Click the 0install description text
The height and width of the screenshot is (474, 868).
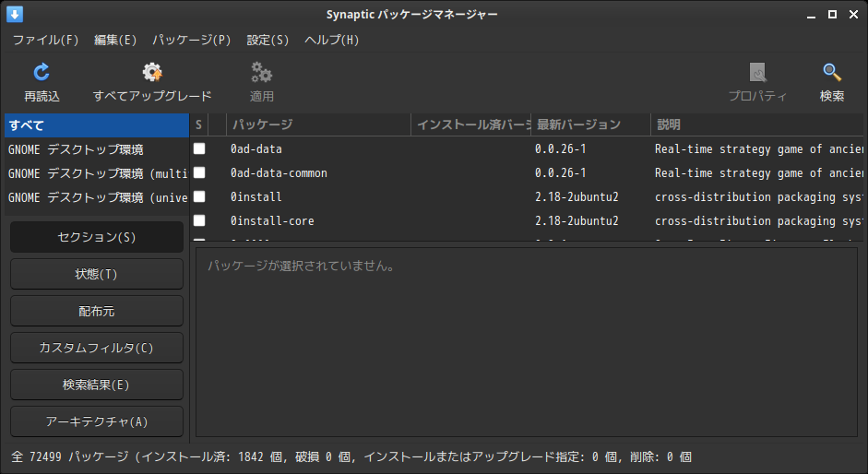[758, 196]
